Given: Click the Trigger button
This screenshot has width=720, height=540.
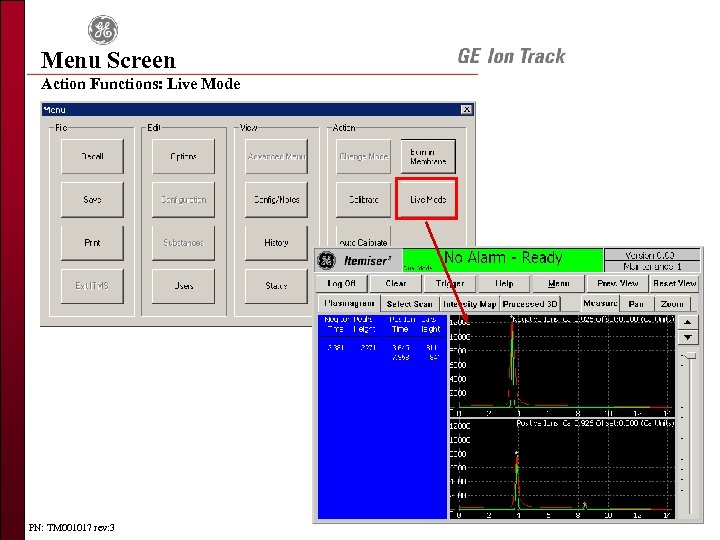Looking at the screenshot, I should tap(450, 284).
